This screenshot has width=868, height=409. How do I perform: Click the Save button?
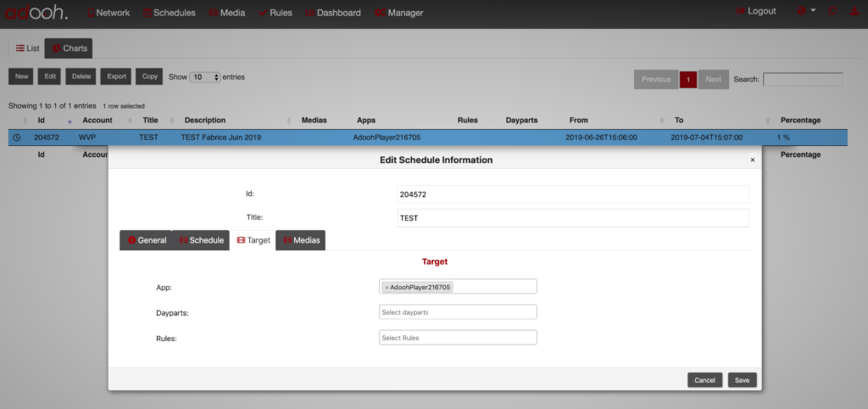742,380
